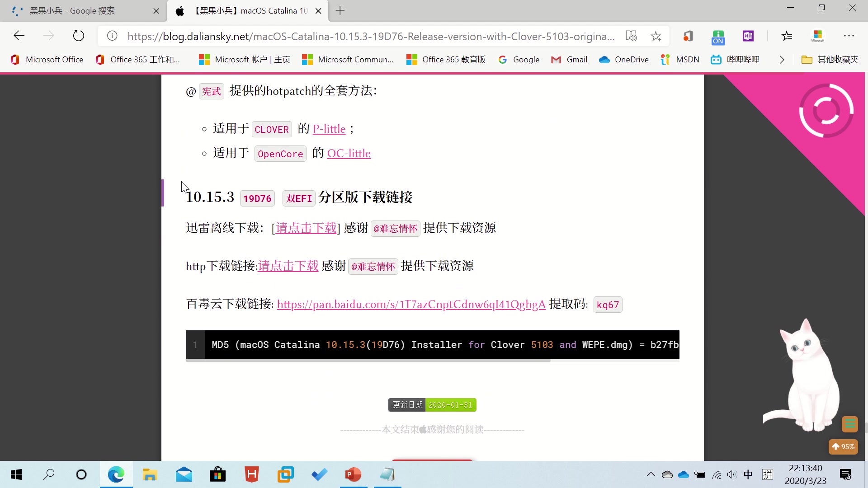Open the browser settings and more menu
The width and height of the screenshot is (868, 488).
[849, 36]
